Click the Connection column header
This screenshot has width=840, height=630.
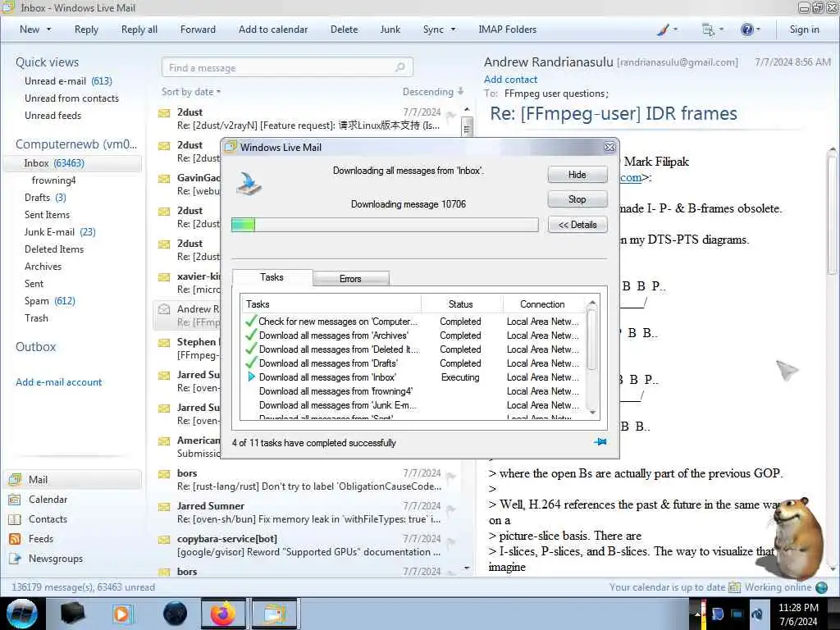542,304
